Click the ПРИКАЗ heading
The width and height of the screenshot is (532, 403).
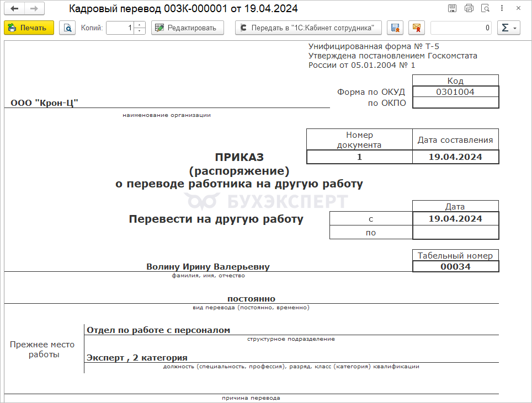239,157
